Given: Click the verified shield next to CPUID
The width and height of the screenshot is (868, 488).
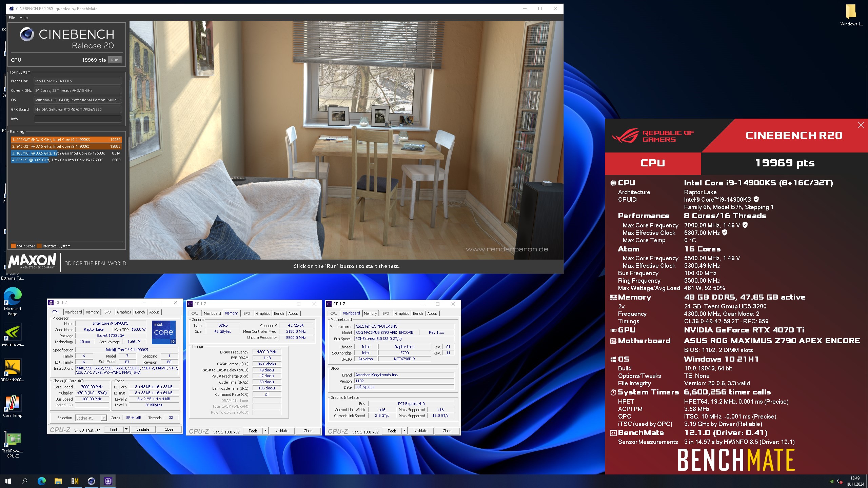Looking at the screenshot, I should (756, 199).
